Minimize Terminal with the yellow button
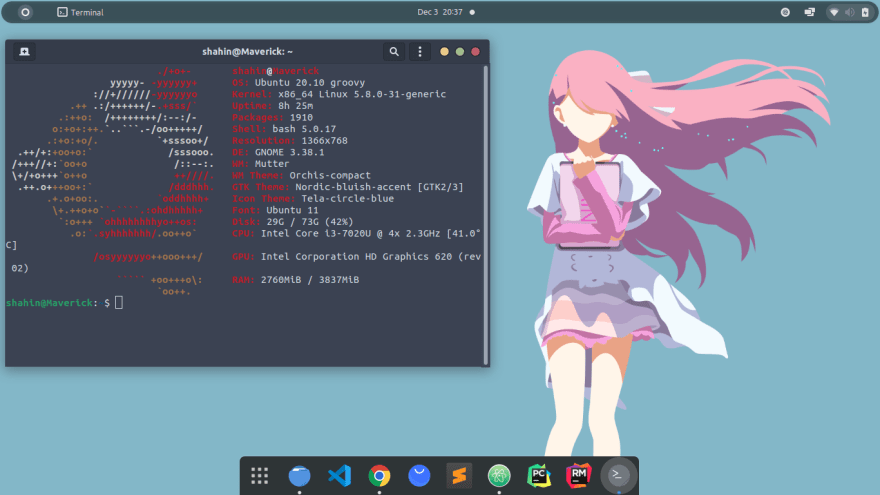Viewport: 880px width, 495px height. [444, 52]
